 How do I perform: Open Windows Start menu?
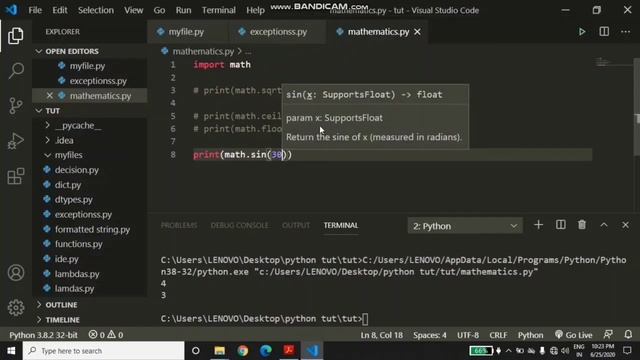[11, 351]
